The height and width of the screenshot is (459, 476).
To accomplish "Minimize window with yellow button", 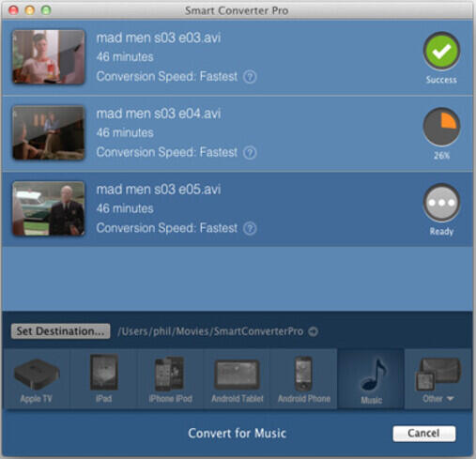I will click(30, 10).
